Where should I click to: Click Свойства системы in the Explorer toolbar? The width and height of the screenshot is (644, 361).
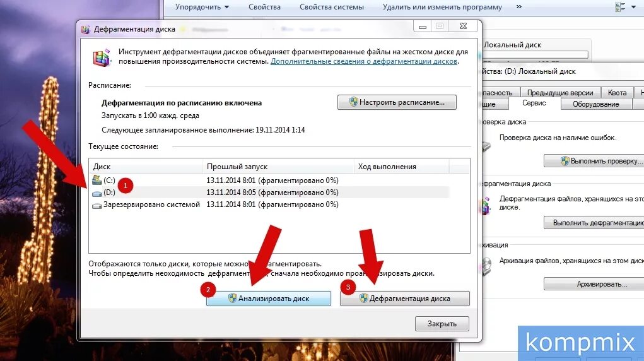(x=331, y=7)
